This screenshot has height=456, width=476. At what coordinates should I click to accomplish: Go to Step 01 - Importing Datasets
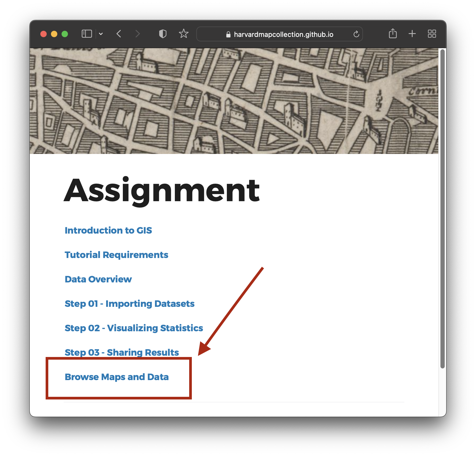click(129, 304)
